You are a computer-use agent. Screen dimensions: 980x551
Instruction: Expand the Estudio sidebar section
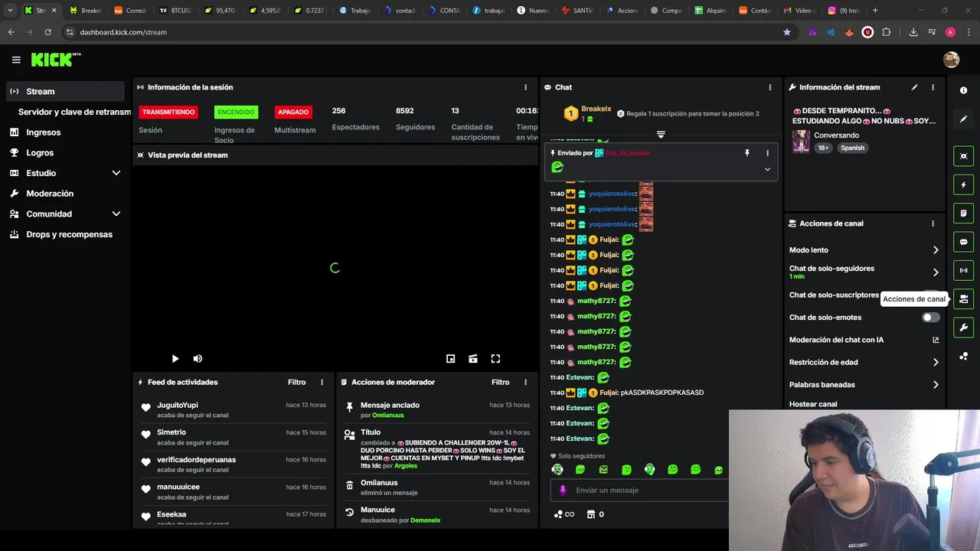116,173
